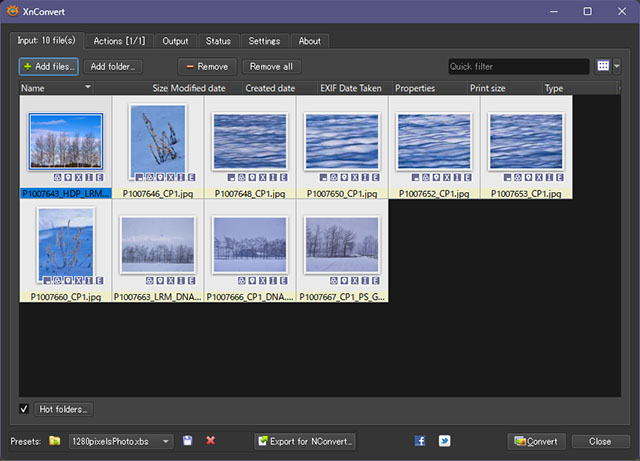Click the embedded thumbnail badge on P1007650_CP1.jpg

pyautogui.click(x=323, y=177)
